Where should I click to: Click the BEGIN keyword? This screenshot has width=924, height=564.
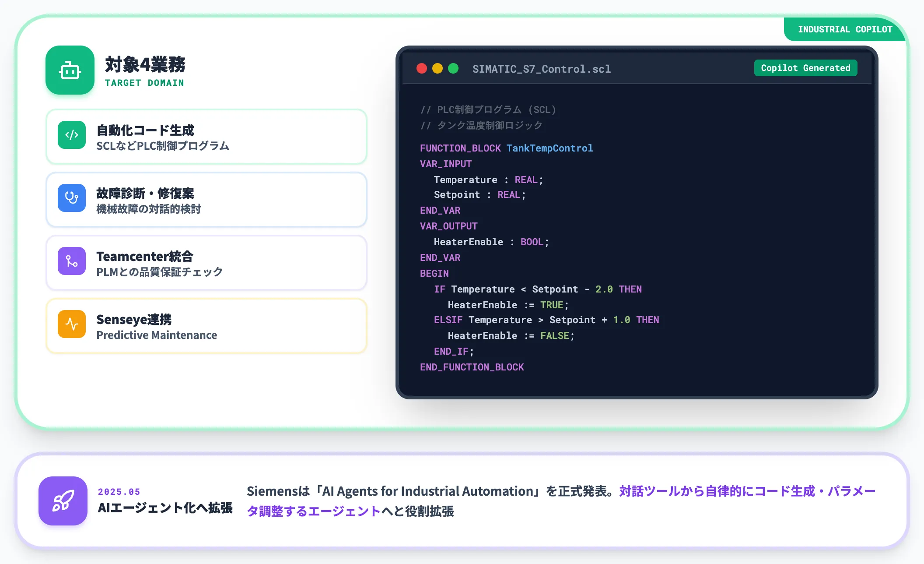[x=434, y=273]
